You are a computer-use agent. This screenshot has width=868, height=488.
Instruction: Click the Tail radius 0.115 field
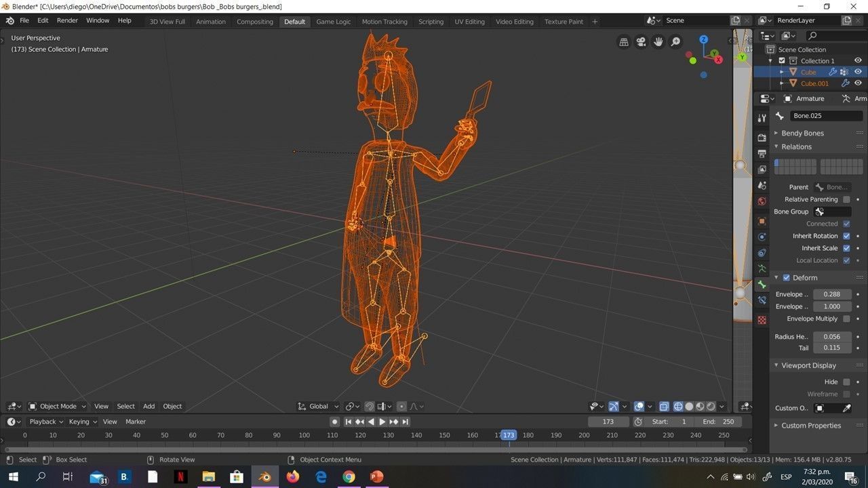click(x=832, y=348)
